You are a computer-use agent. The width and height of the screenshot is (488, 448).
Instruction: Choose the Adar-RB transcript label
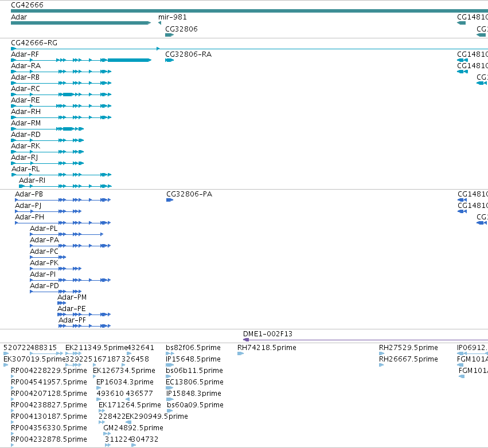click(x=25, y=77)
